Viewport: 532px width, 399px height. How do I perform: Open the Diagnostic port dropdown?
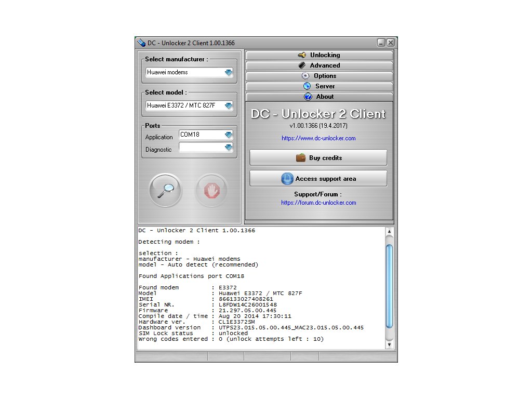point(229,148)
